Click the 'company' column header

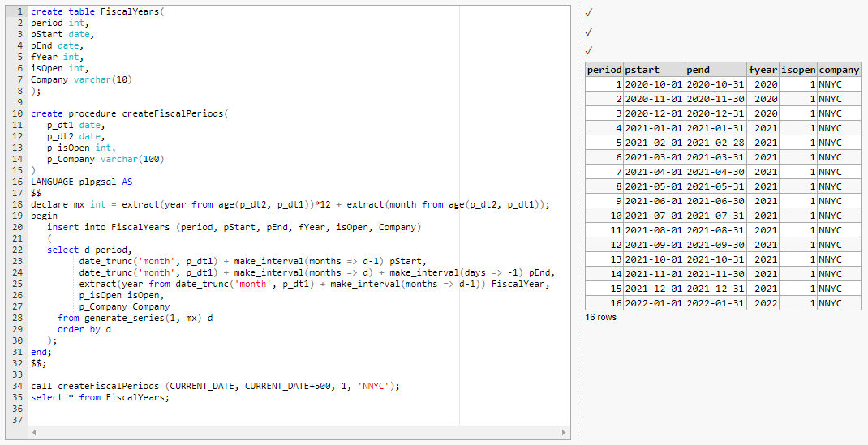point(839,70)
